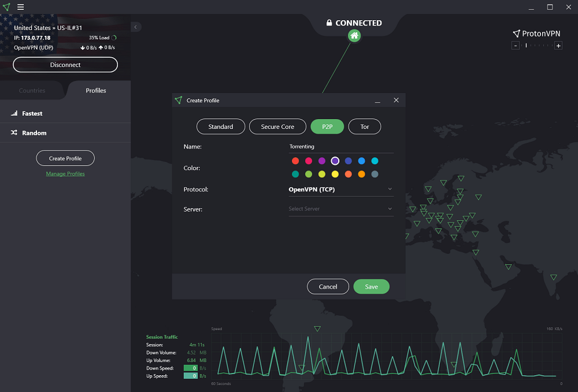The height and width of the screenshot is (392, 578).
Task: Click the ProtonVPN logo in the top right
Action: click(536, 34)
